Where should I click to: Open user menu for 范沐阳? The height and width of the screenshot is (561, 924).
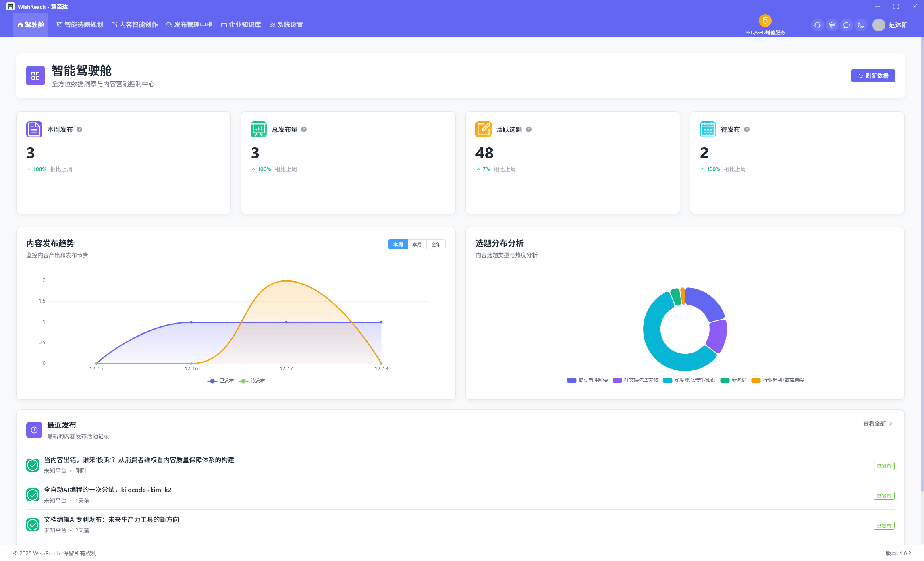pyautogui.click(x=891, y=25)
